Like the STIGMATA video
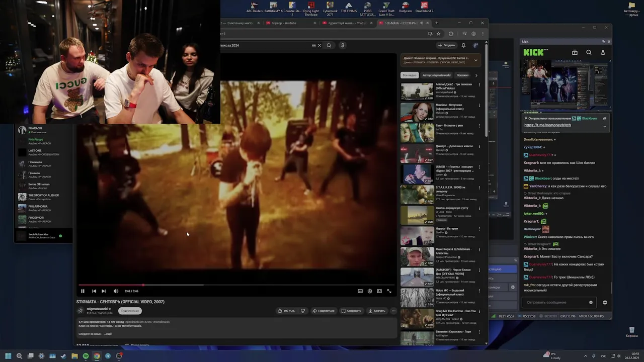The height and width of the screenshot is (362, 644). coord(286,311)
